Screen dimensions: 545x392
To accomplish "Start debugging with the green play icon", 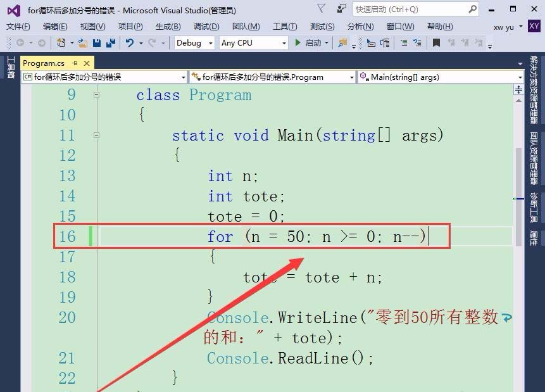I will tap(298, 43).
